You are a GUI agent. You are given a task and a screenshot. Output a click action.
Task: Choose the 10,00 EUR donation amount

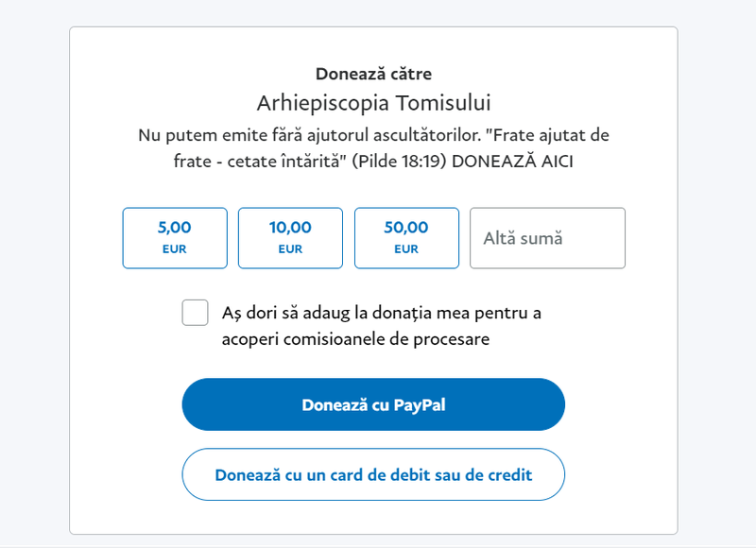pyautogui.click(x=290, y=238)
